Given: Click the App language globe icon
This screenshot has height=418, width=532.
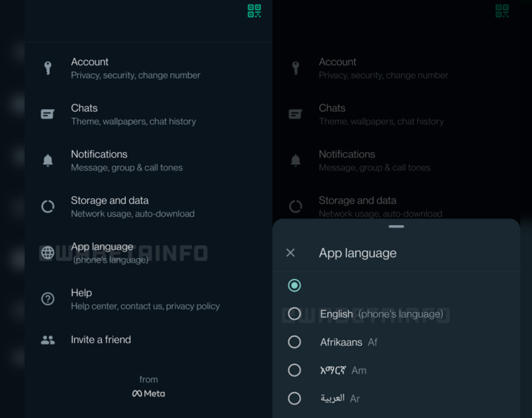Looking at the screenshot, I should (47, 252).
